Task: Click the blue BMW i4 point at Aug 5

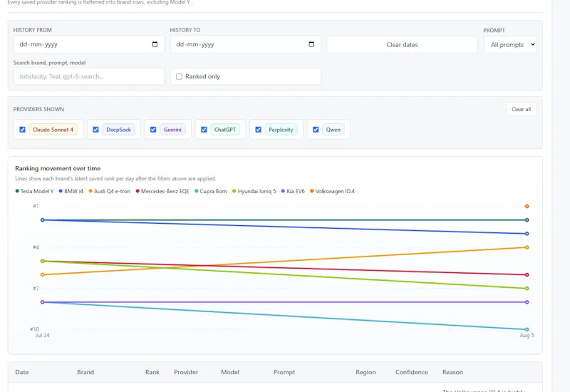Action: [x=527, y=234]
